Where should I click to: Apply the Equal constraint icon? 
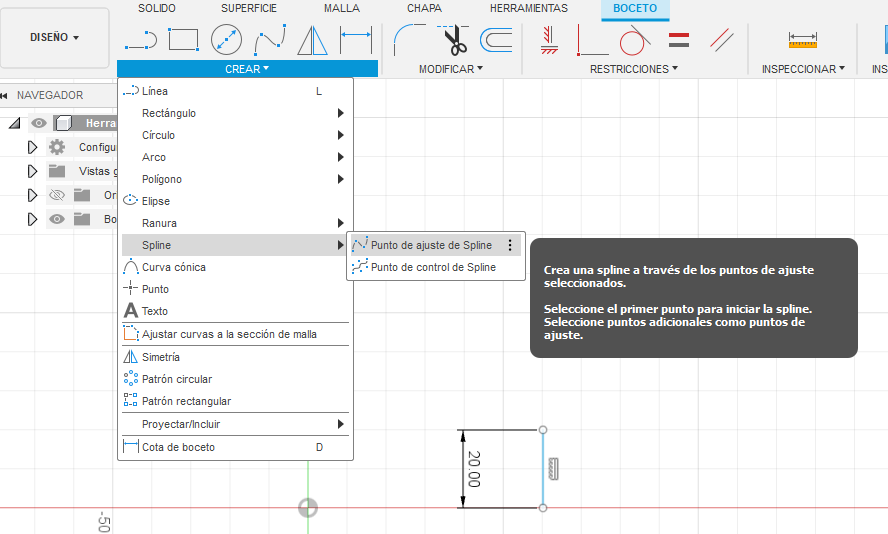point(678,40)
